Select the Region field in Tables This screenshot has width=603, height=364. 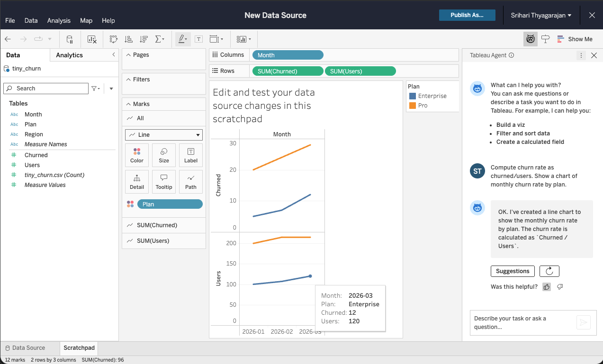34,134
